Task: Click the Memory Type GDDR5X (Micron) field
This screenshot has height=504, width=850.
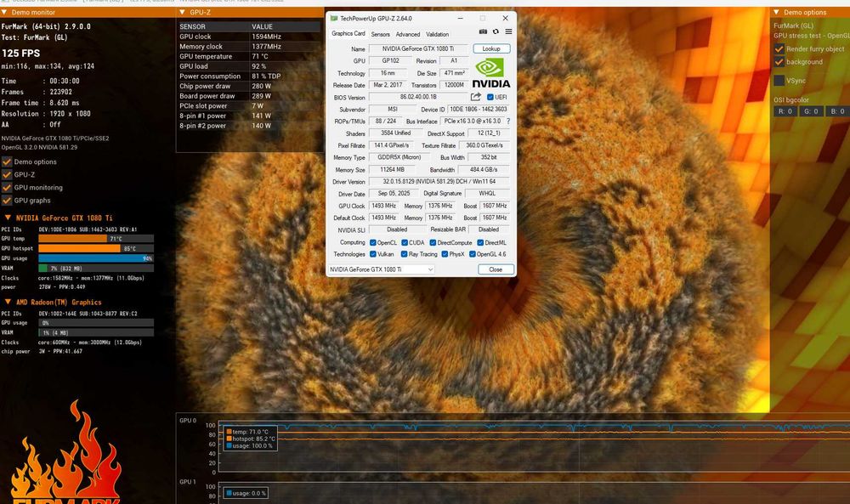Action: pyautogui.click(x=399, y=157)
